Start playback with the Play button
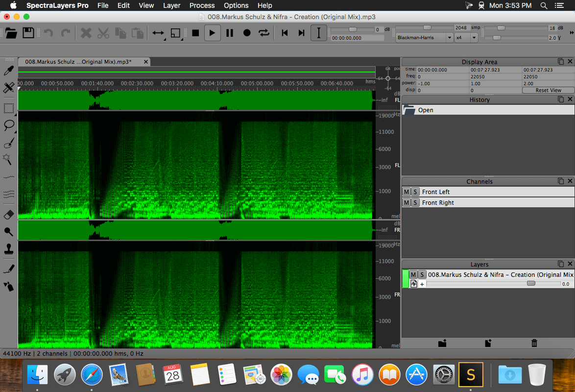Screen dimensions: 575x392 point(213,33)
